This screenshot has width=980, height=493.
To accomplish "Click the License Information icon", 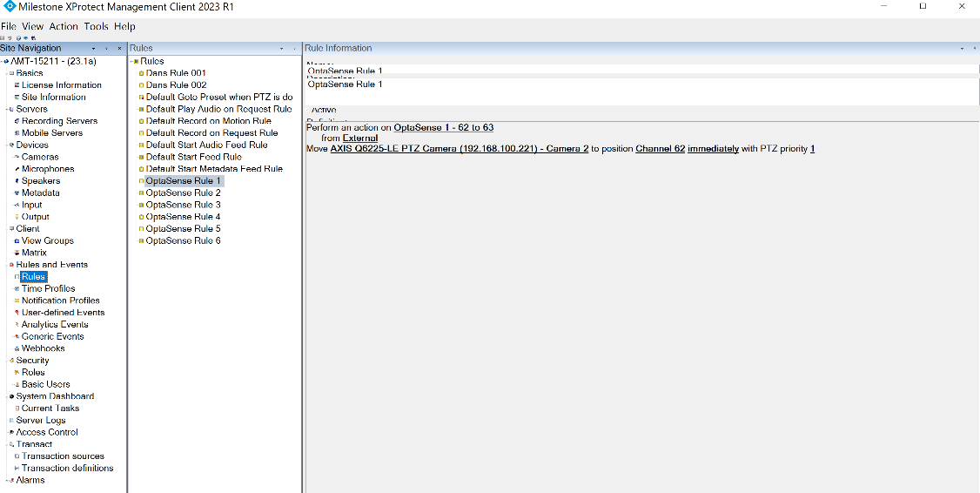I will [x=17, y=85].
